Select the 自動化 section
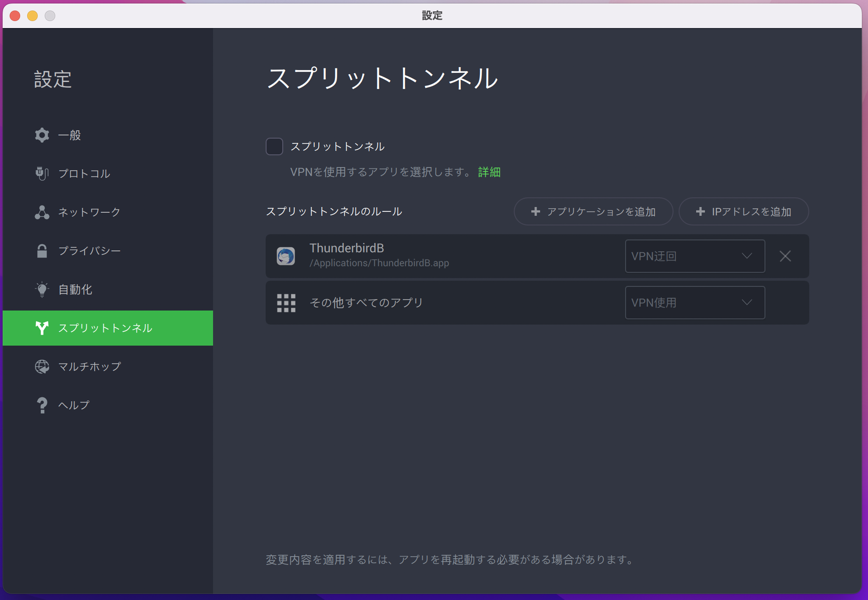This screenshot has width=868, height=600. click(x=108, y=289)
